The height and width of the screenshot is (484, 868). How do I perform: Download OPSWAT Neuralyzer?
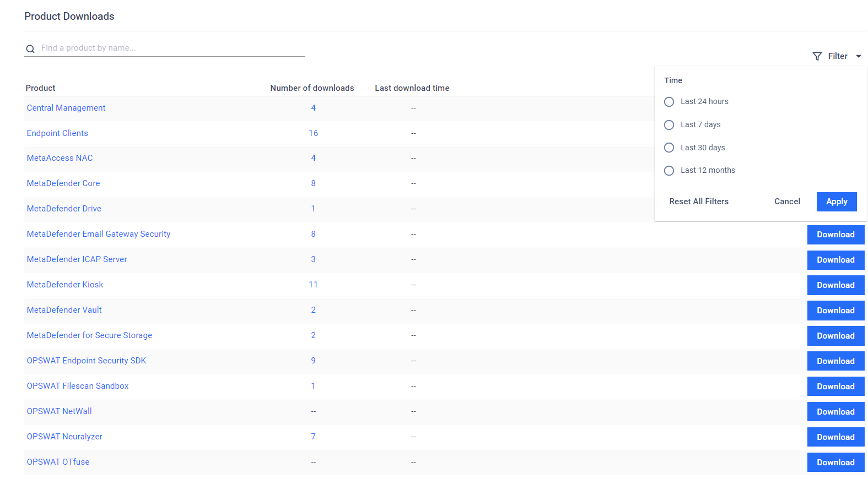[835, 437]
